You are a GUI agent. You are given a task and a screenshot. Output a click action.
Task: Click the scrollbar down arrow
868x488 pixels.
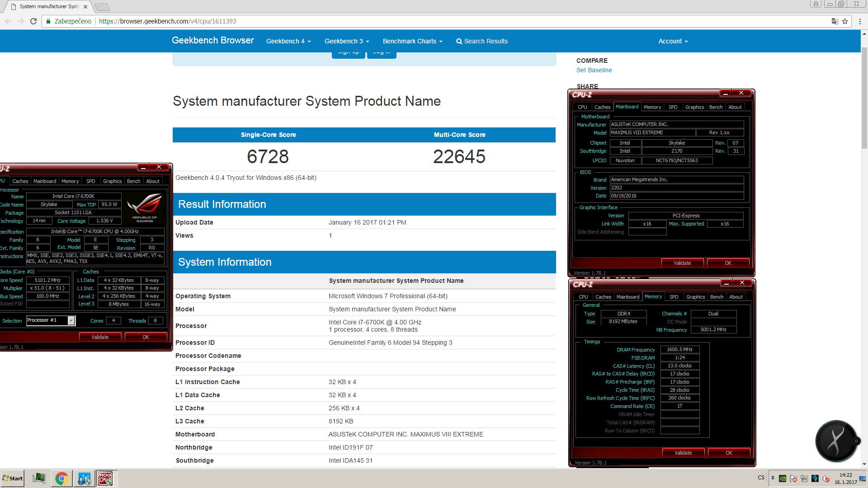coord(864,464)
